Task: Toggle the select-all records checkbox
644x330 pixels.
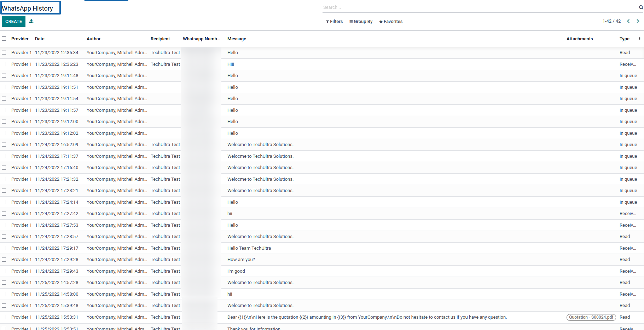Action: coord(4,39)
